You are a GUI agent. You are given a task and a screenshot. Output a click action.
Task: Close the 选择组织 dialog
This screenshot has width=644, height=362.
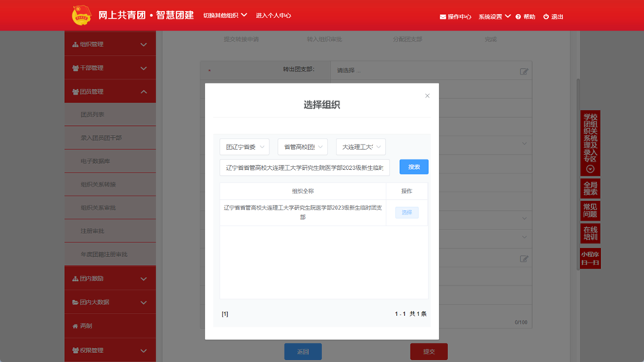(x=427, y=96)
